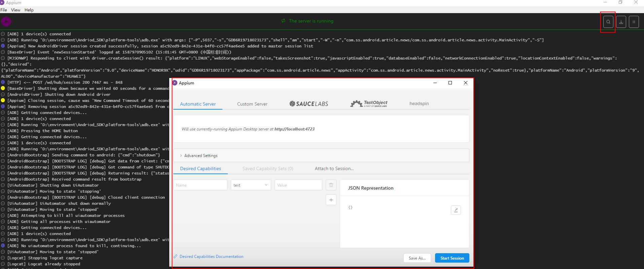This screenshot has width=644, height=269.
Task: Click info icon on 'No uiautomator process found' line
Action: 3,245
